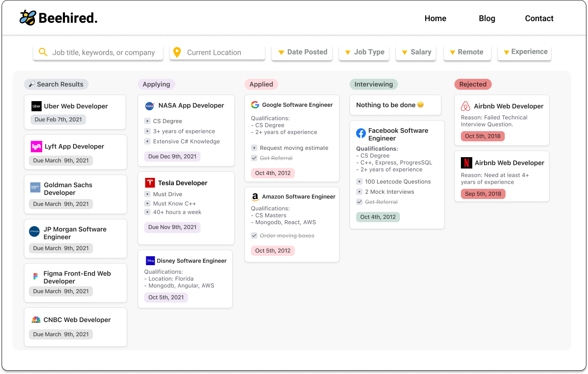Go to the Blog page
The height and width of the screenshot is (374, 588).
[x=487, y=18]
